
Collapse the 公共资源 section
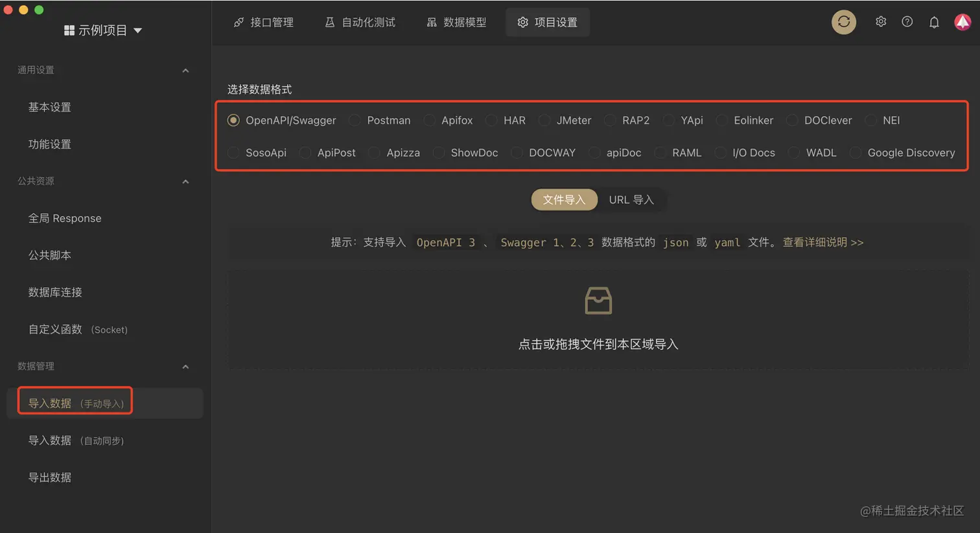pyautogui.click(x=185, y=182)
